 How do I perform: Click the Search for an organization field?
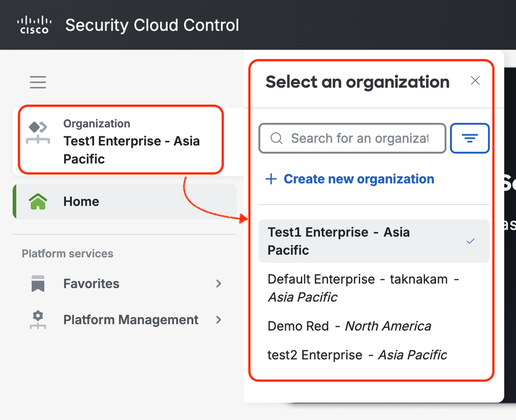[x=352, y=138]
